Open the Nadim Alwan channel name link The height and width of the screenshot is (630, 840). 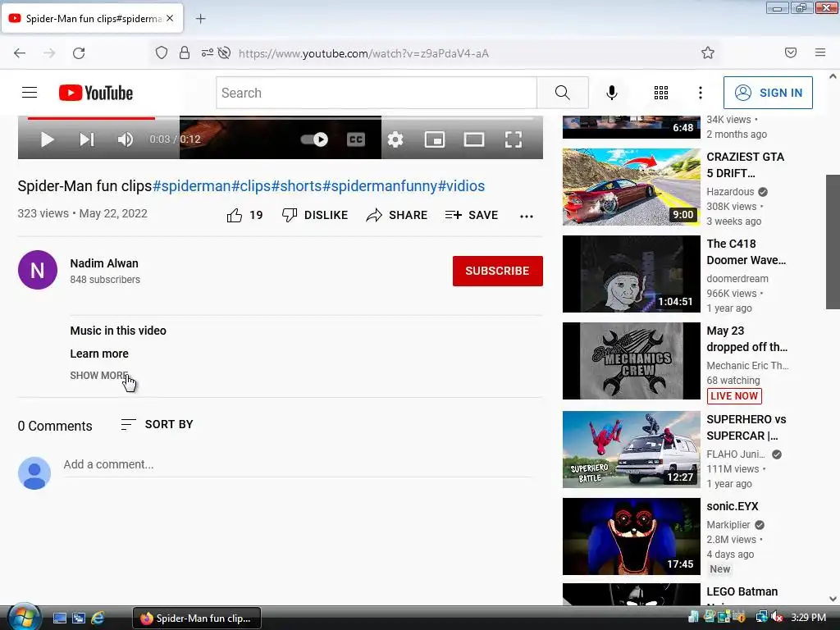(104, 263)
